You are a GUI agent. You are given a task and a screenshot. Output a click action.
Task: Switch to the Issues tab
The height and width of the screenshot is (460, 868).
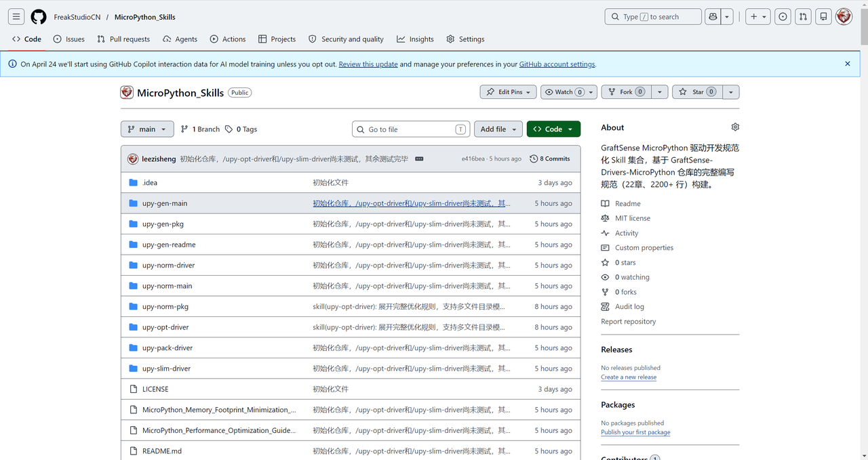tap(68, 39)
